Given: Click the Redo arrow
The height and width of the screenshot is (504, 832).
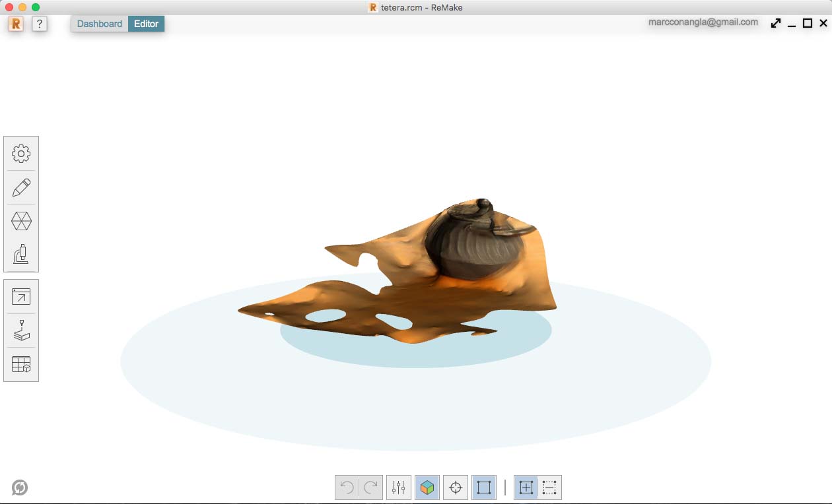Looking at the screenshot, I should tap(371, 488).
